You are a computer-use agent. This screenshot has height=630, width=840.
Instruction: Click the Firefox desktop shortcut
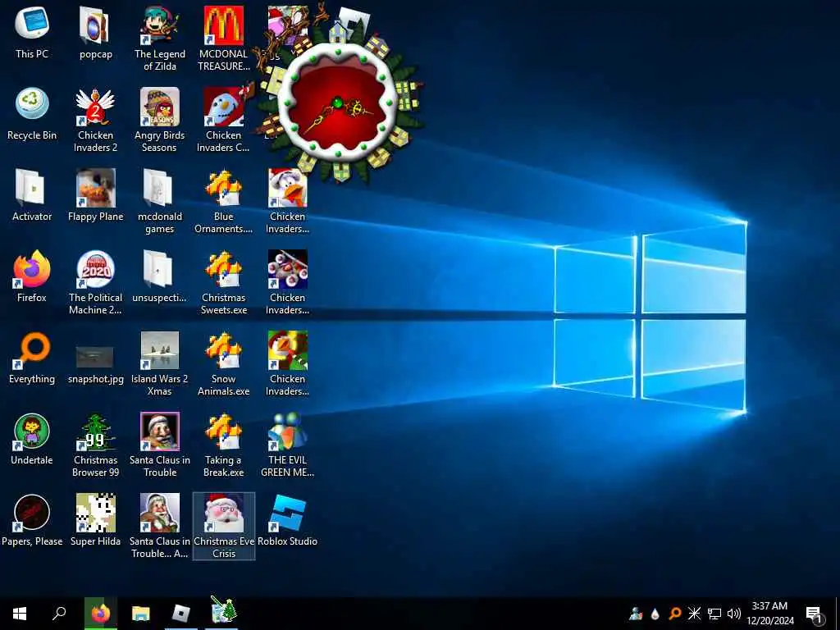point(32,277)
